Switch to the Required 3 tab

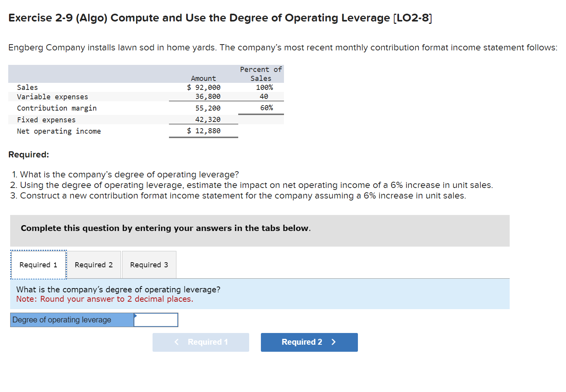(149, 265)
